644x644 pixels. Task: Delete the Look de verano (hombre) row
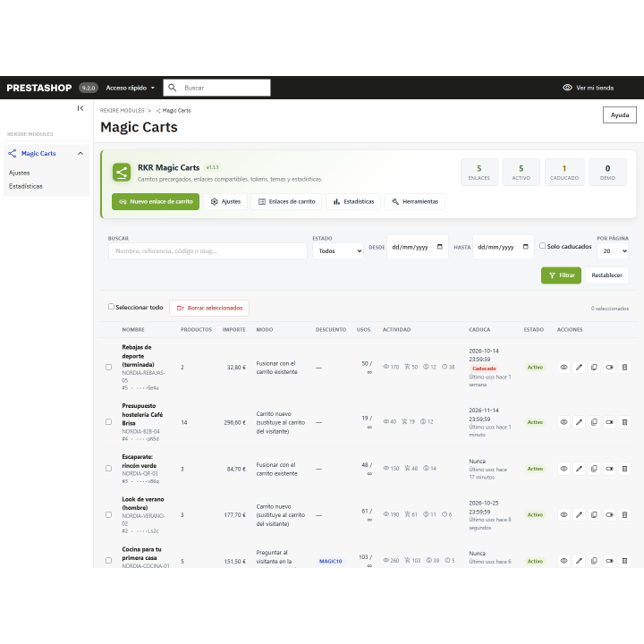click(624, 514)
